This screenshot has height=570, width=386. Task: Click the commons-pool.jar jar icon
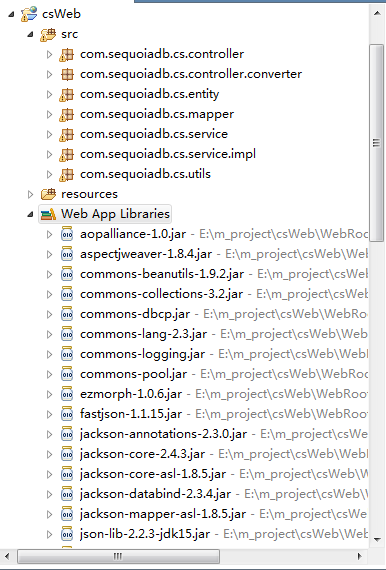67,374
